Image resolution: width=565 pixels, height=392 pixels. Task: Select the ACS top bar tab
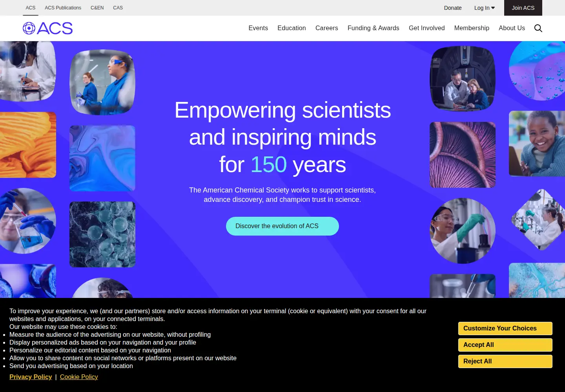pos(31,8)
